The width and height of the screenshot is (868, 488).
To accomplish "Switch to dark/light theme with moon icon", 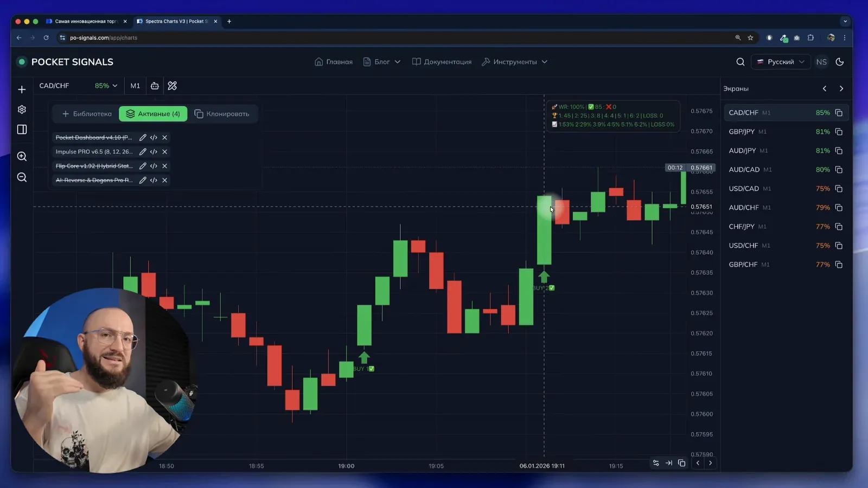I will 840,62.
